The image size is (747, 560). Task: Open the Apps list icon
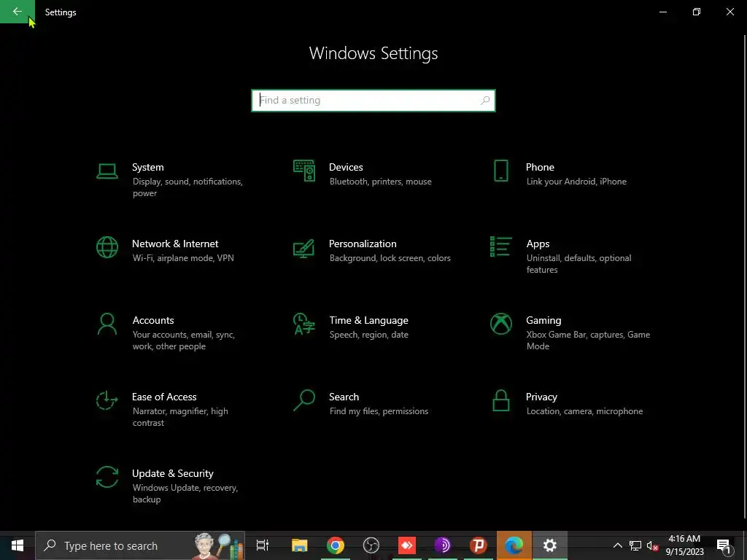500,246
